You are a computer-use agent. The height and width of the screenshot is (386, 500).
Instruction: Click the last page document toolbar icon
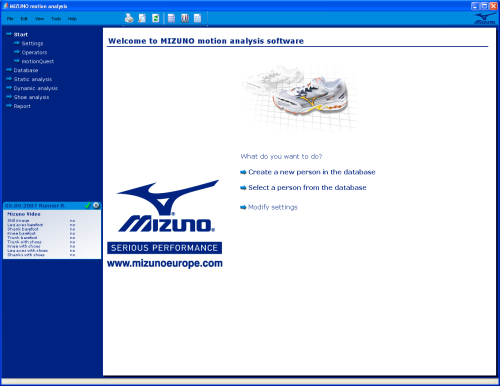pos(198,18)
